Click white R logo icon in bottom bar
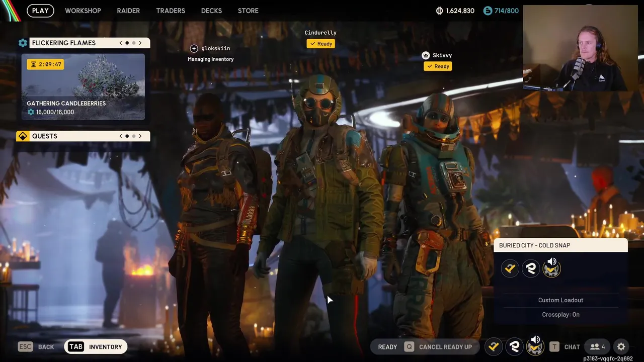The image size is (644, 362). (514, 346)
